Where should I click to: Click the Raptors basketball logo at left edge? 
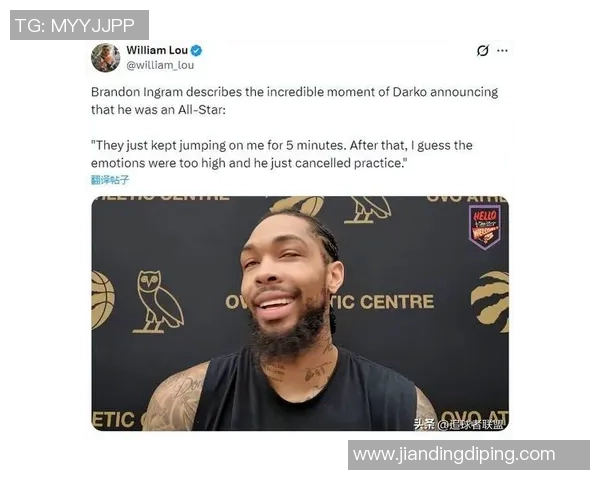[103, 300]
